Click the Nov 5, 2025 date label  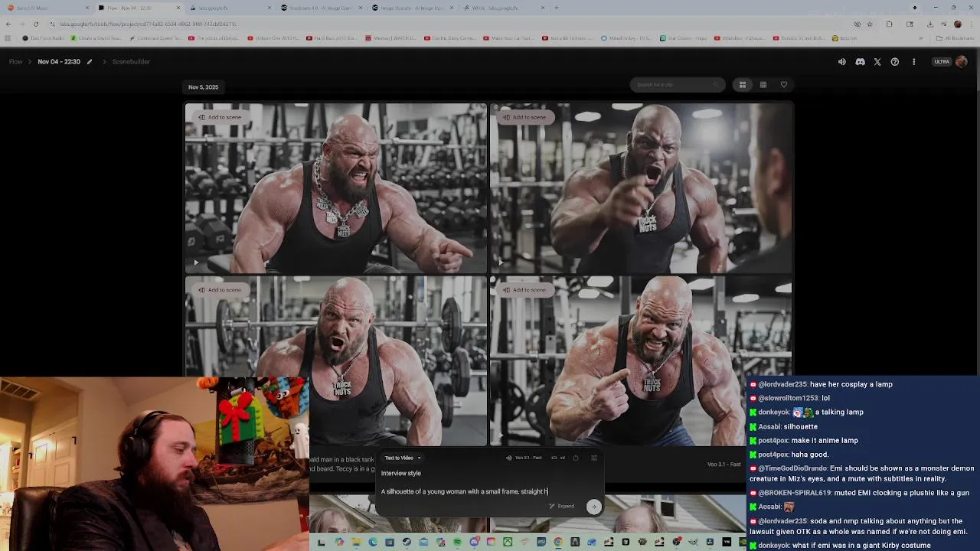203,87
